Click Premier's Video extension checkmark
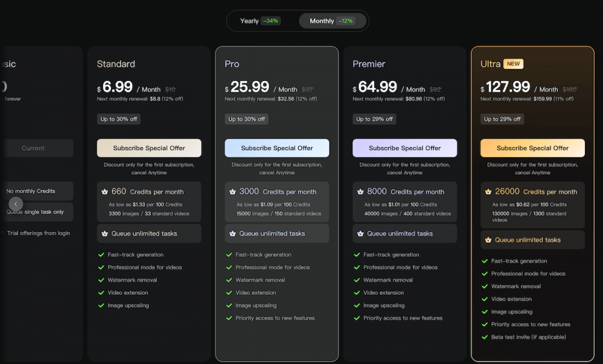 click(357, 292)
